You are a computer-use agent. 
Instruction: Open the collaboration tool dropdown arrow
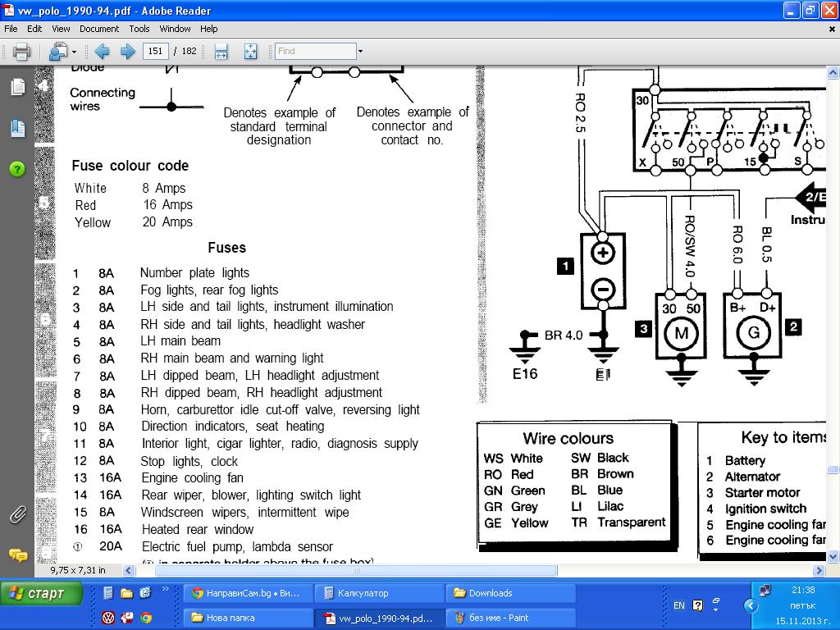[74, 52]
